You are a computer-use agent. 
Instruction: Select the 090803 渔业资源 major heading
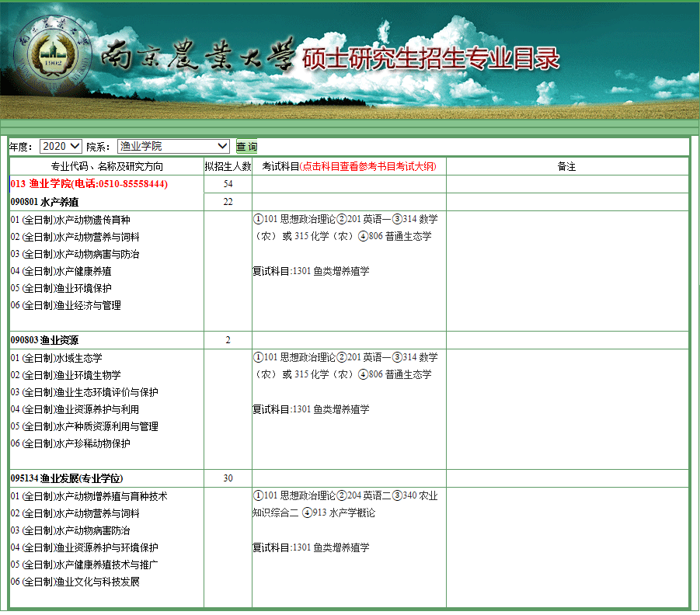tap(45, 340)
